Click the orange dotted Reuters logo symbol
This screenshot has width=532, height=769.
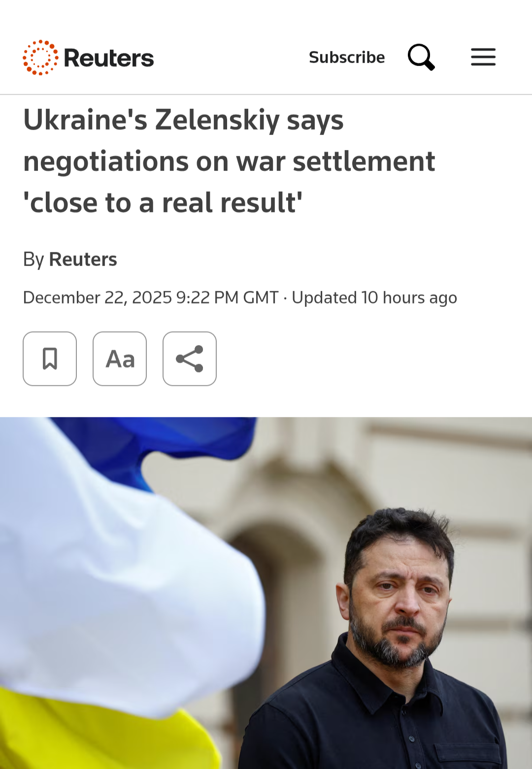(40, 58)
